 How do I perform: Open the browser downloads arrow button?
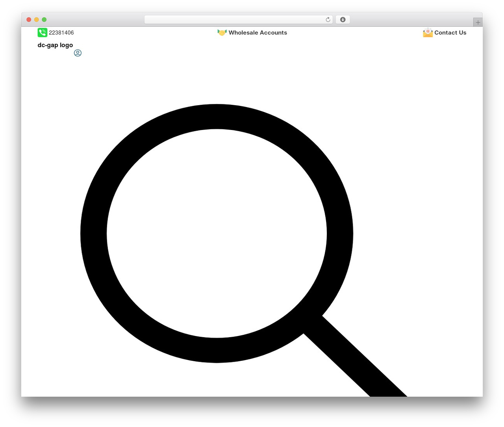[343, 20]
